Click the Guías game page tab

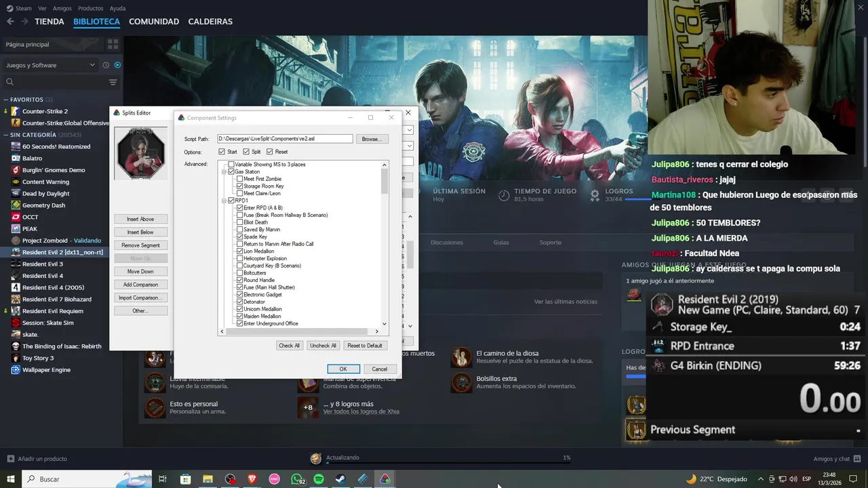coord(501,242)
